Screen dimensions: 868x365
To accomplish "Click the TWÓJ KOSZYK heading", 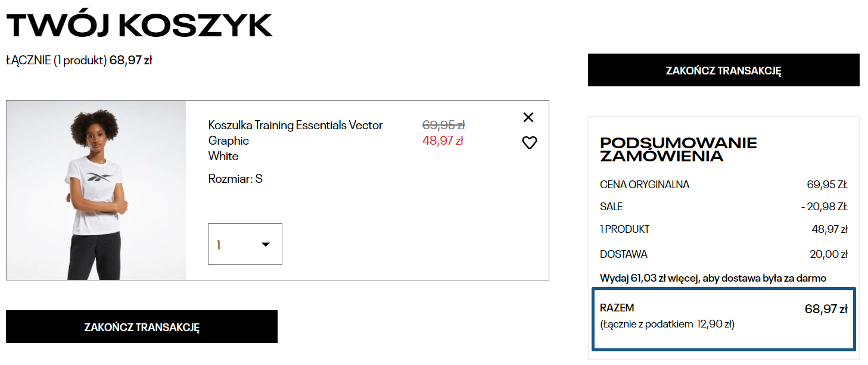I will point(139,25).
